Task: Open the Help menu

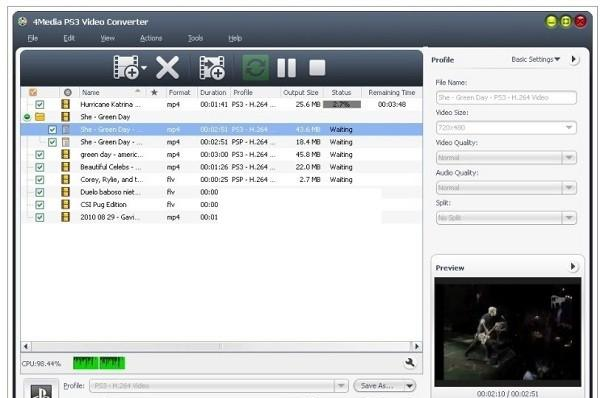Action: pyautogui.click(x=235, y=38)
